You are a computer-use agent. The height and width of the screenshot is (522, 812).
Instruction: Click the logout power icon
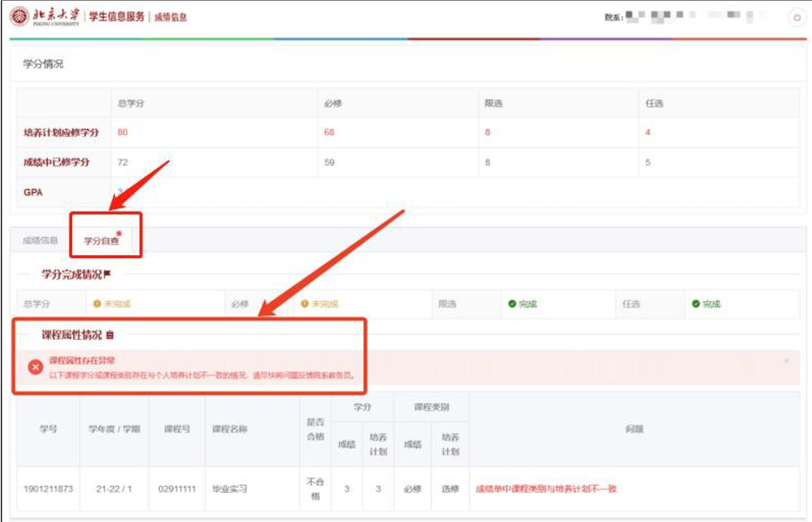click(x=796, y=18)
